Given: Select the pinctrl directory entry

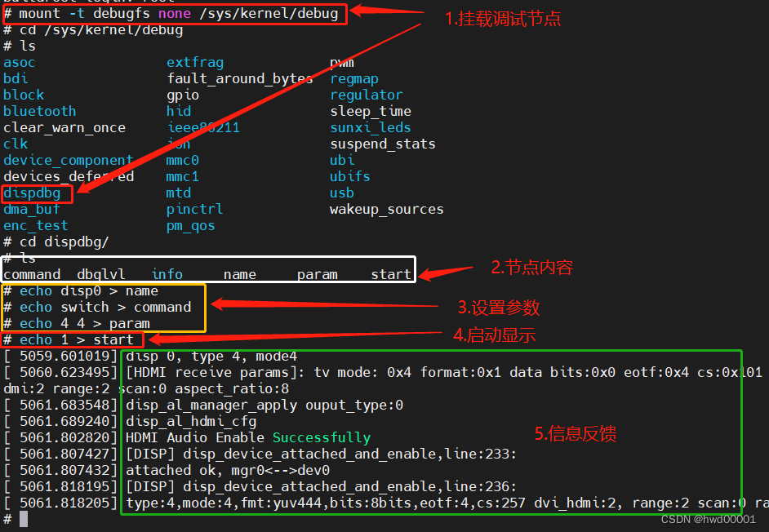Looking at the screenshot, I should coord(194,209).
